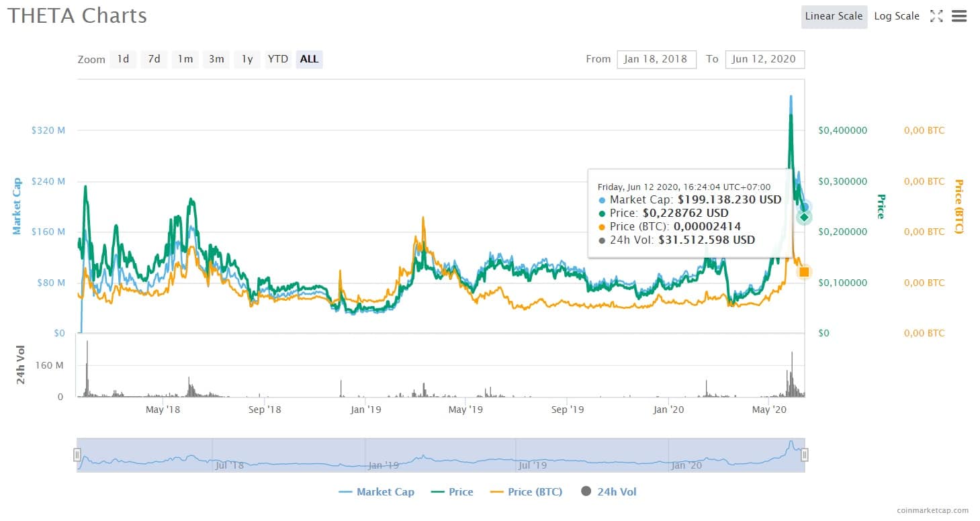Click the From label beside date field
980x521 pixels.
tap(598, 59)
